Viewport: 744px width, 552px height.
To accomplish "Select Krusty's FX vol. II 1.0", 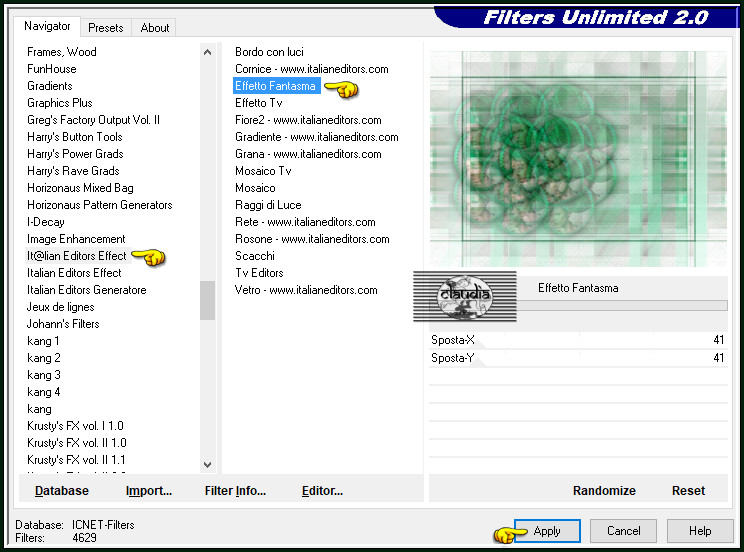I will [x=77, y=443].
